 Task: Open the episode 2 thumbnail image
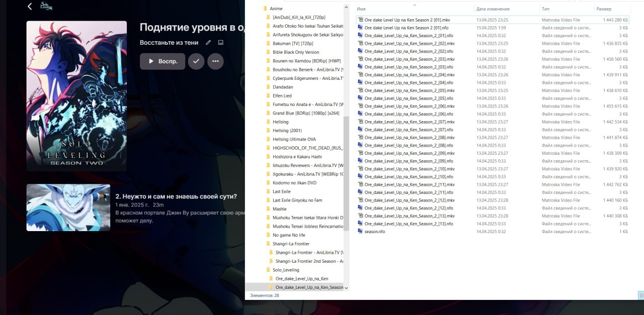68,207
